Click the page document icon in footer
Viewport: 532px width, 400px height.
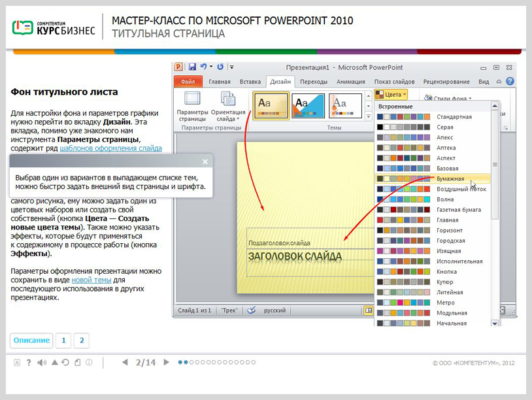point(78,363)
